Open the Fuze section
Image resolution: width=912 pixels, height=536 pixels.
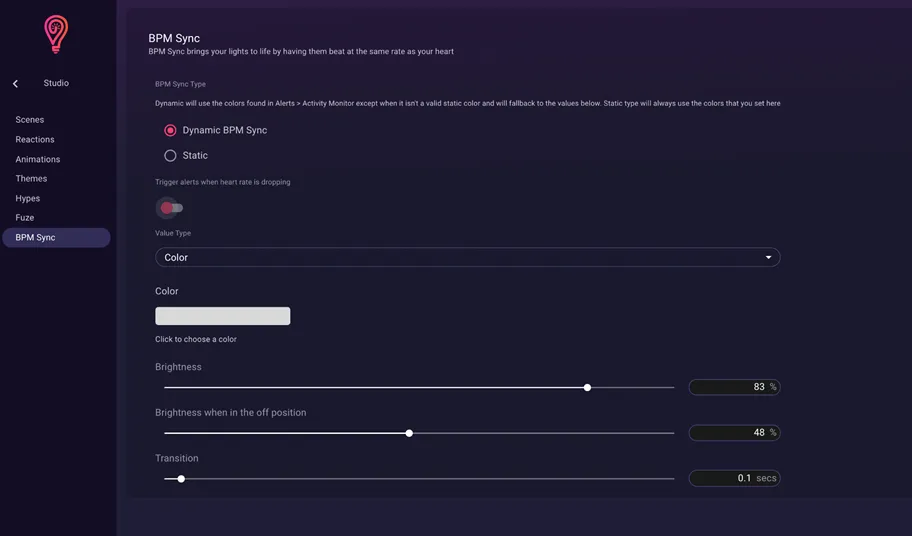[x=24, y=217]
